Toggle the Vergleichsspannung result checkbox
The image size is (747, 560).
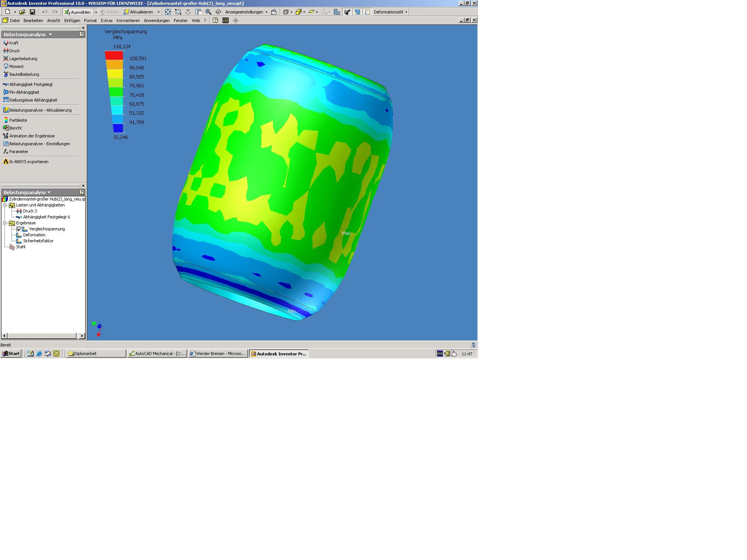(19, 229)
